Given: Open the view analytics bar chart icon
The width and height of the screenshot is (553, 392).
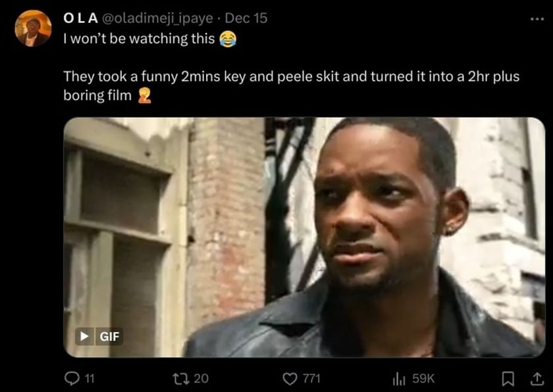Looking at the screenshot, I should pyautogui.click(x=399, y=378).
